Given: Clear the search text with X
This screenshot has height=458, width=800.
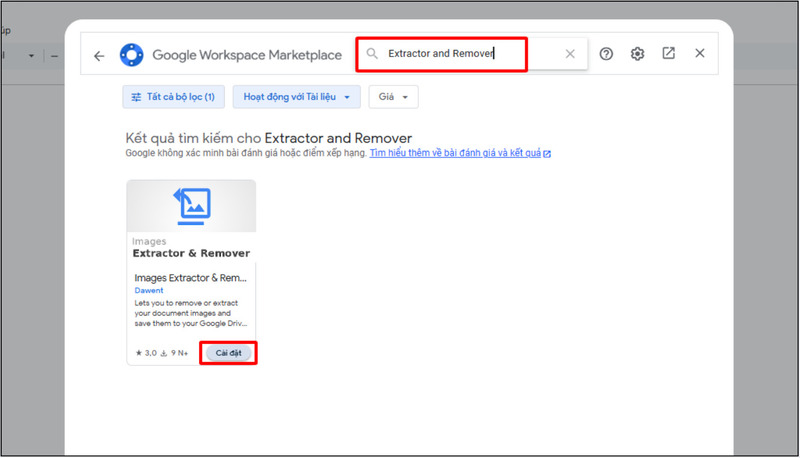Looking at the screenshot, I should 570,54.
